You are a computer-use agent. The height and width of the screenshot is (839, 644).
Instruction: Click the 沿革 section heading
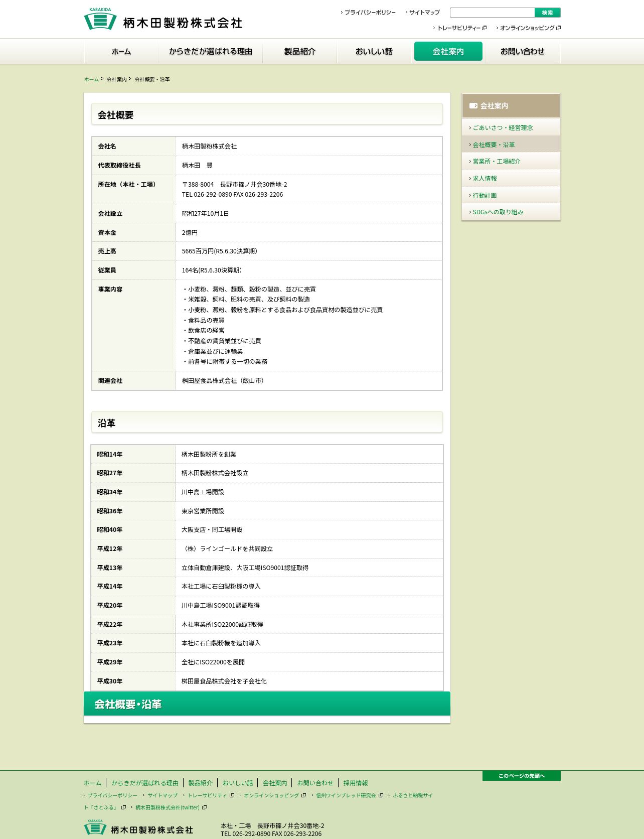(x=267, y=423)
